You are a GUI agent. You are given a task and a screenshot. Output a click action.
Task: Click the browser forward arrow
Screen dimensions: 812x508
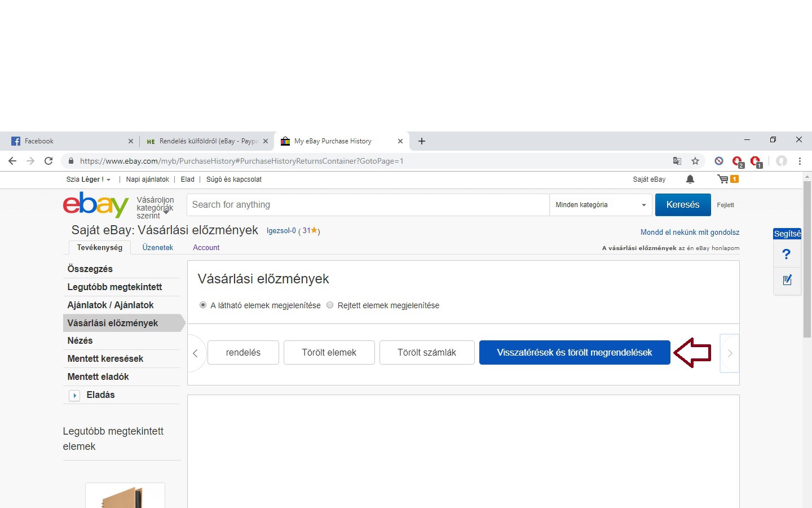click(30, 161)
